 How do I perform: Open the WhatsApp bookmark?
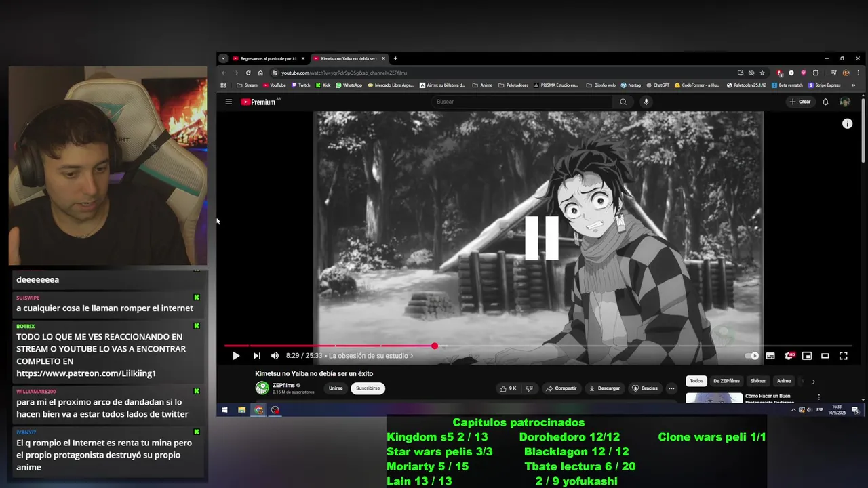point(349,85)
